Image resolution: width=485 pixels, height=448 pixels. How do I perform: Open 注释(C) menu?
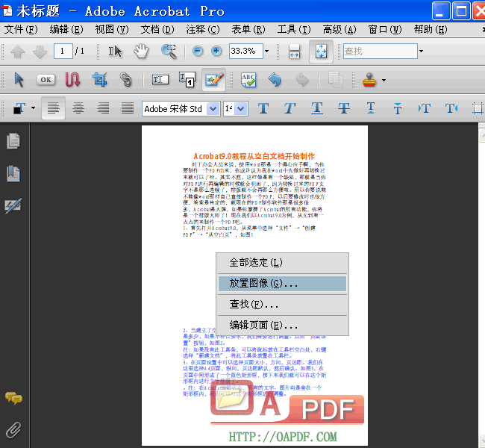click(203, 30)
